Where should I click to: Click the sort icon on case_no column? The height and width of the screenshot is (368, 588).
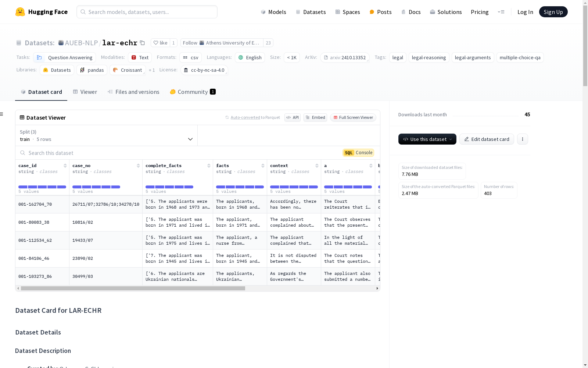(x=138, y=166)
